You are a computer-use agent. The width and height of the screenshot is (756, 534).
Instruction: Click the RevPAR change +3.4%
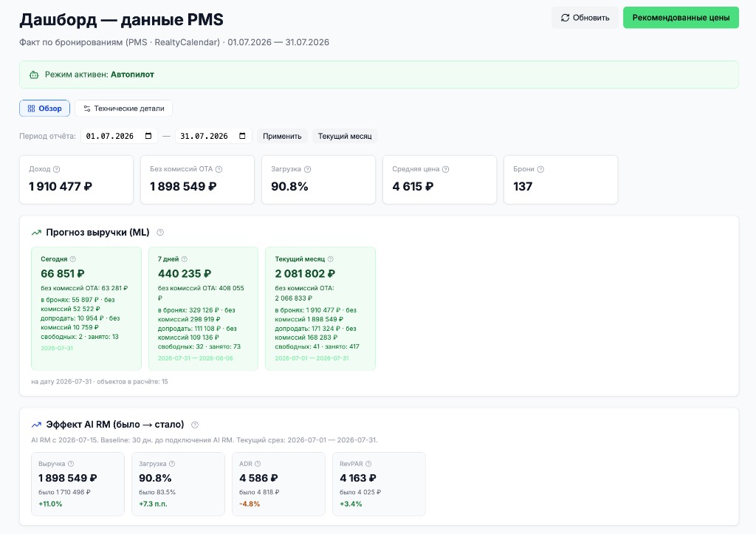(x=351, y=504)
